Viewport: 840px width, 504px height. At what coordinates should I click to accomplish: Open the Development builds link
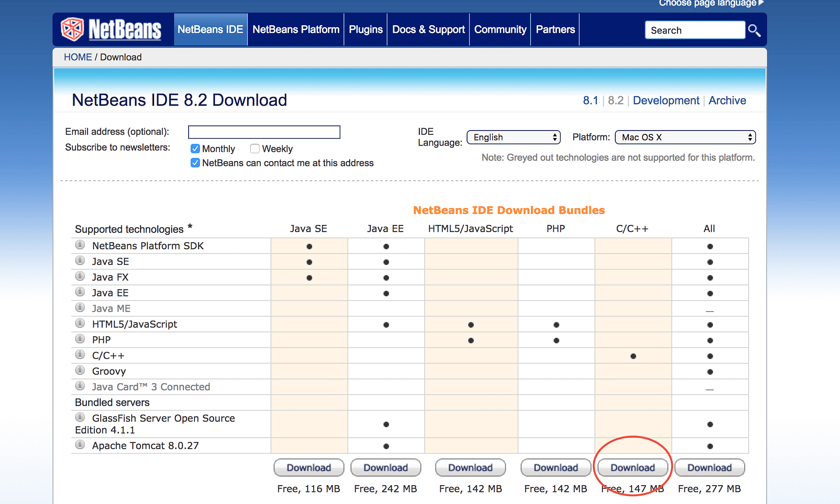pos(666,100)
